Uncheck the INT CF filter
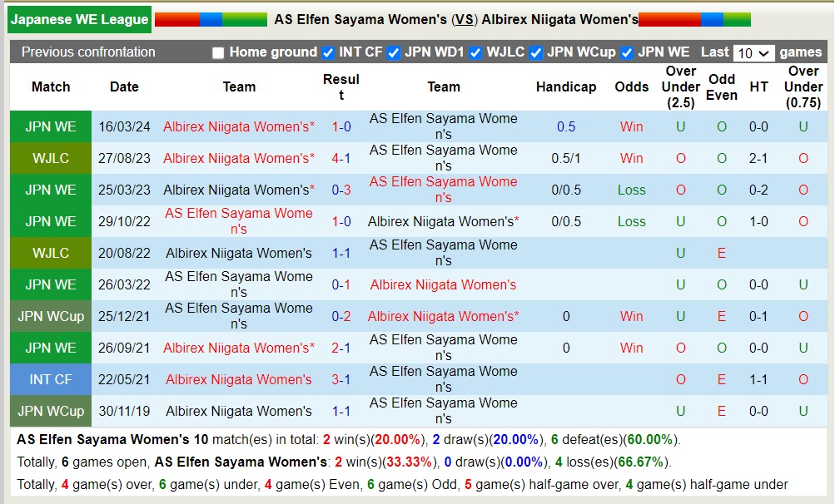Viewport: 835px width, 504px height. pos(328,52)
